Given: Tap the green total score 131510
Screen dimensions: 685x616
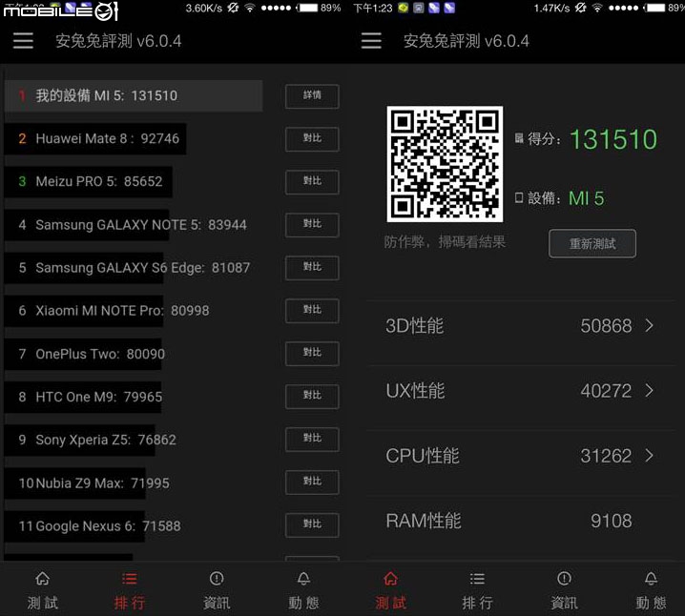Looking at the screenshot, I should pos(613,139).
